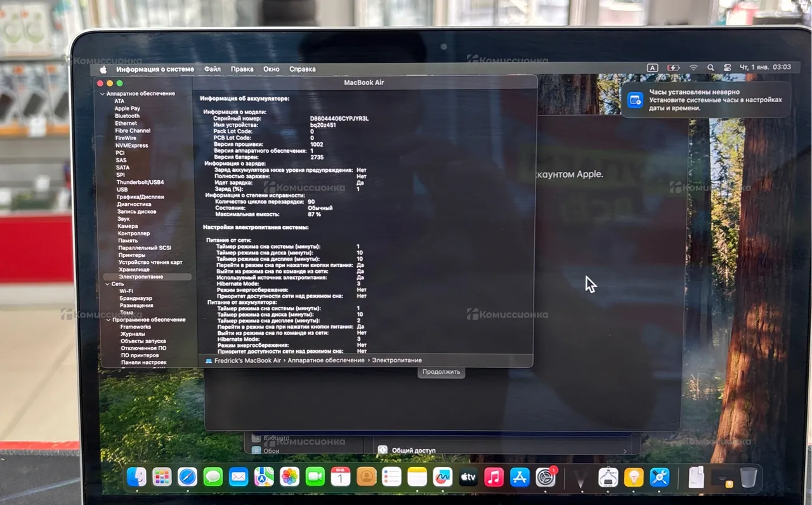Select Камера in the sidebar
Image resolution: width=812 pixels, height=505 pixels.
coord(128,226)
